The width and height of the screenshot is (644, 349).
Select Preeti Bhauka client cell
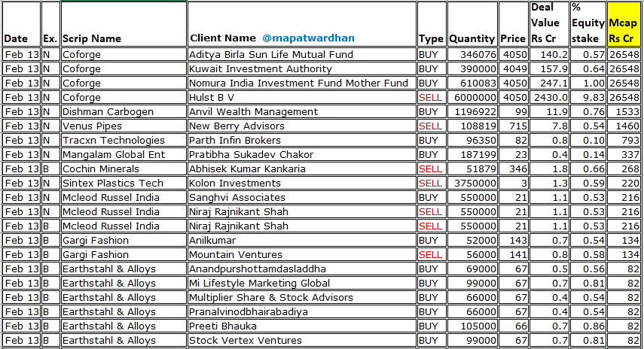(302, 326)
